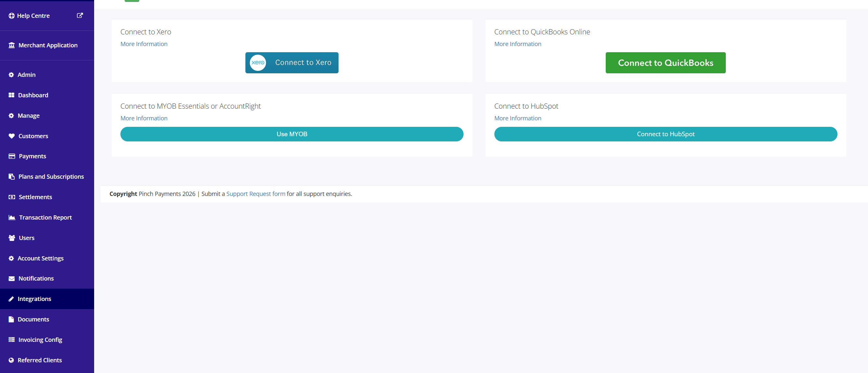Select the Payments credit card icon
This screenshot has height=373, width=868.
pos(11,156)
